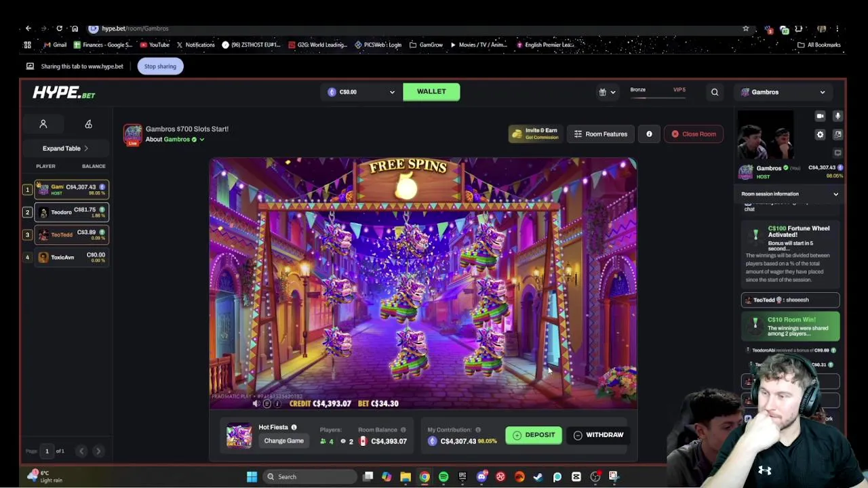
Task: Open Windows Start menu
Action: pos(252,476)
